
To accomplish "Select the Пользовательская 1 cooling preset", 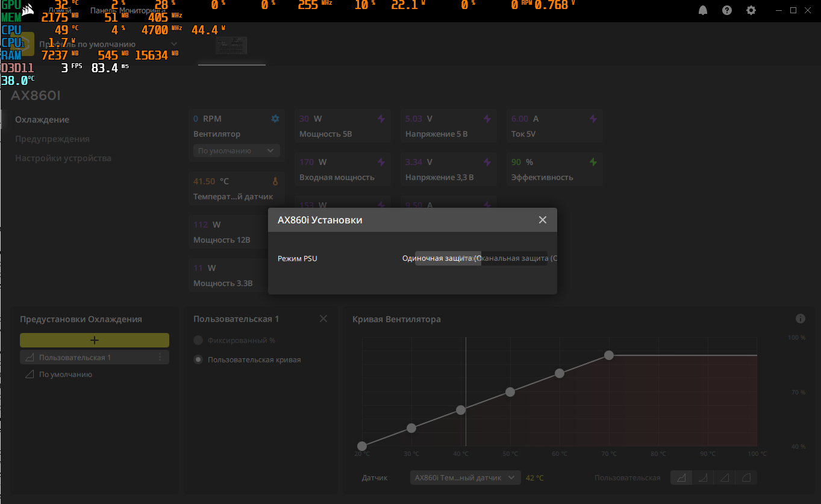I will (95, 358).
